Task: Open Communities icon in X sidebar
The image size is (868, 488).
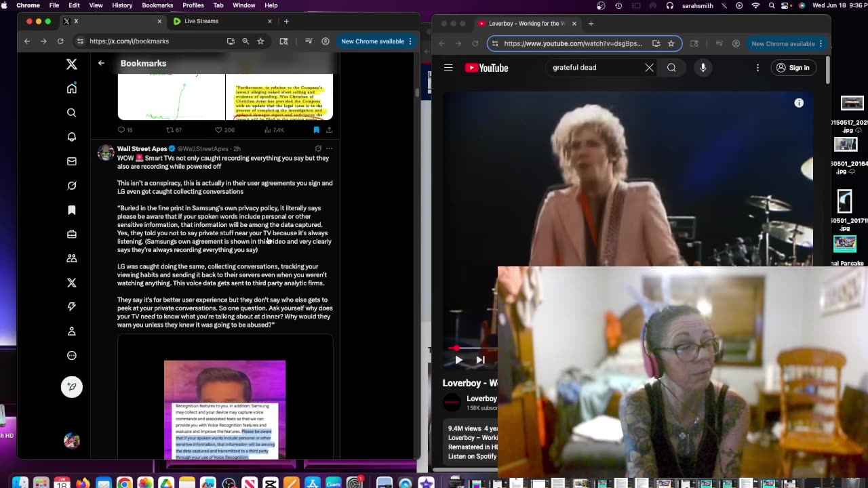Action: click(x=72, y=258)
